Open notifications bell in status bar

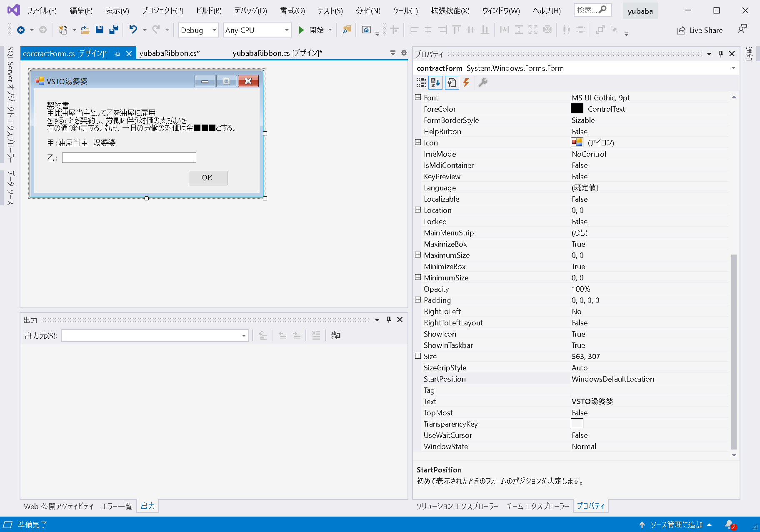tap(730, 525)
